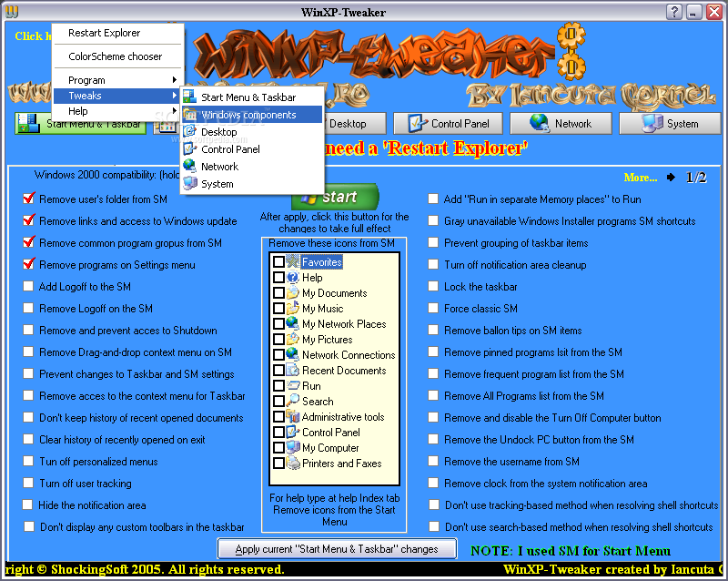This screenshot has height=581, width=728.
Task: Uncheck Remove programs on Settings menu
Action: pyautogui.click(x=29, y=264)
